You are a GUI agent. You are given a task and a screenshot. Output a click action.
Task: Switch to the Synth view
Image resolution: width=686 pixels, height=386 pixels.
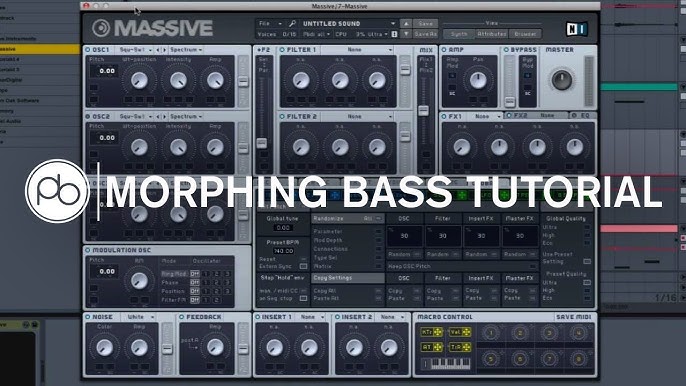coord(459,34)
